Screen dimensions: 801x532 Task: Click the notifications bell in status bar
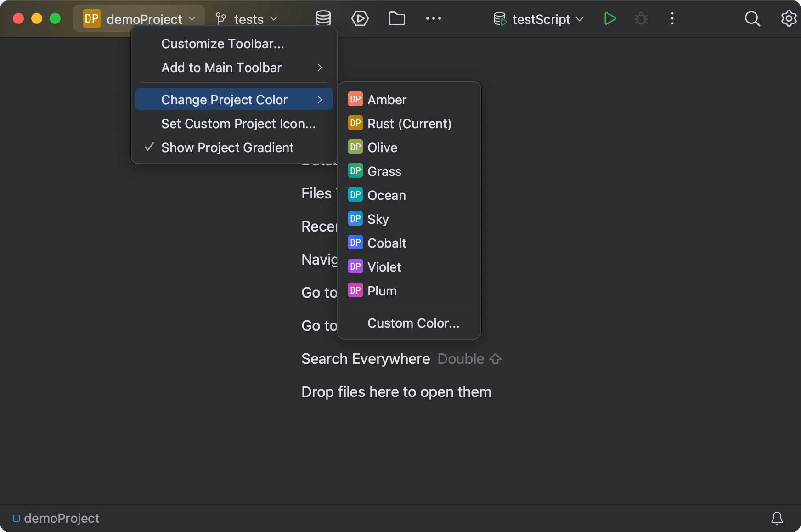tap(777, 518)
